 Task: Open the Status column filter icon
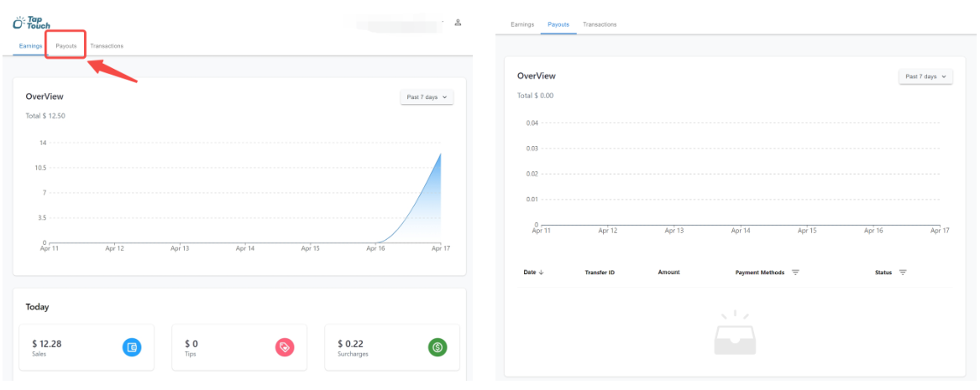[903, 273]
